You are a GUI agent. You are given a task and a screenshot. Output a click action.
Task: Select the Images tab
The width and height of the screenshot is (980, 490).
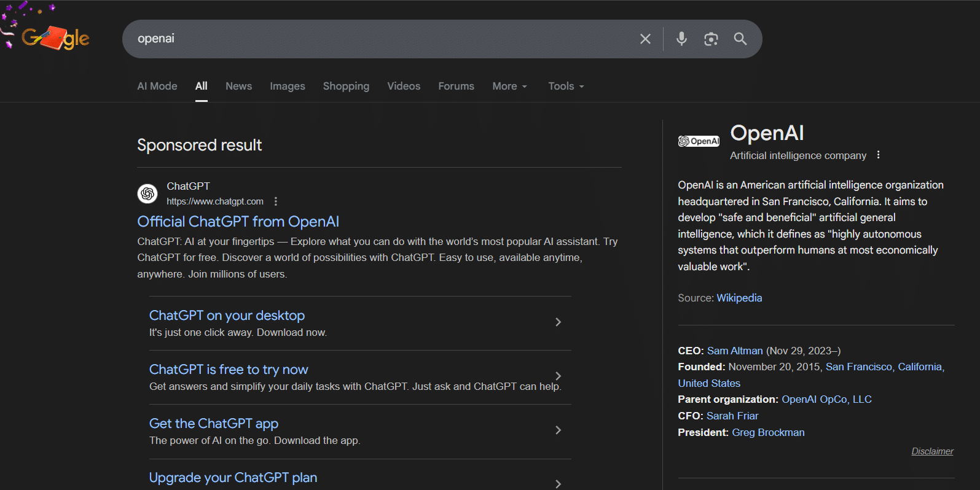pos(288,86)
